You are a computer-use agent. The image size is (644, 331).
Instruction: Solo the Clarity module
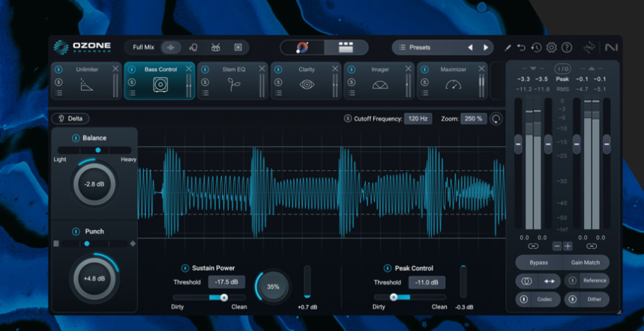point(278,82)
